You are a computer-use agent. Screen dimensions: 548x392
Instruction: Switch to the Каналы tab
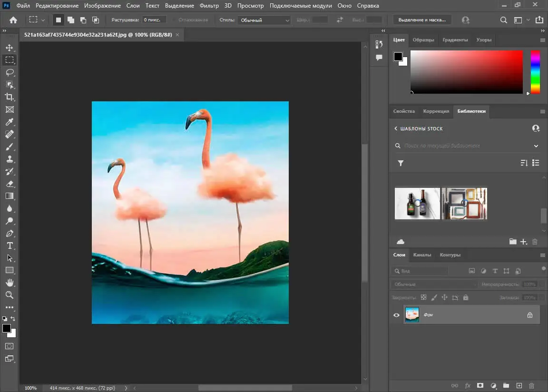tap(422, 255)
